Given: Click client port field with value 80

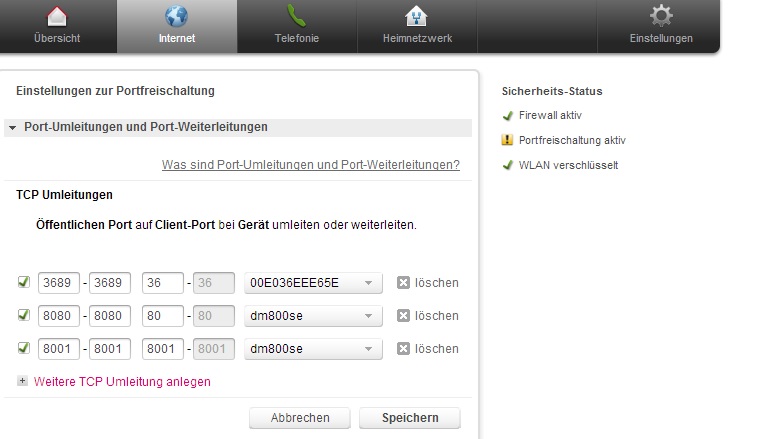Looking at the screenshot, I should [163, 316].
